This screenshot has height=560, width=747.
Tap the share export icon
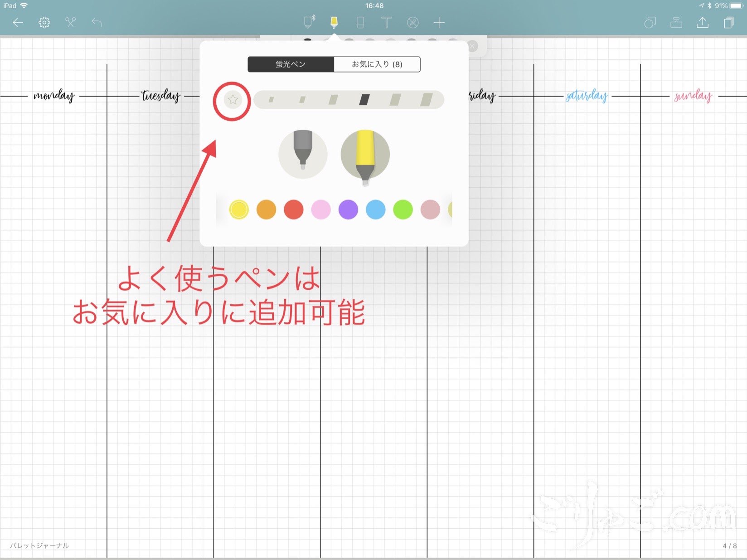703,22
